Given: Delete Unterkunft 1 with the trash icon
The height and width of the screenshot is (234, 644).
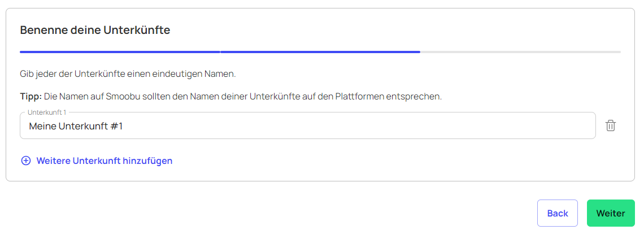Looking at the screenshot, I should (x=611, y=126).
